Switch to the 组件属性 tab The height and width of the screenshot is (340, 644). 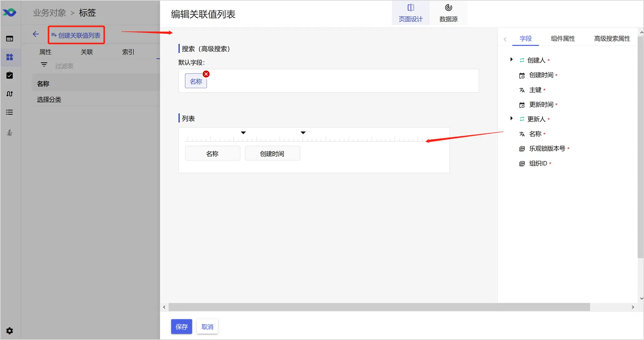[x=563, y=38]
